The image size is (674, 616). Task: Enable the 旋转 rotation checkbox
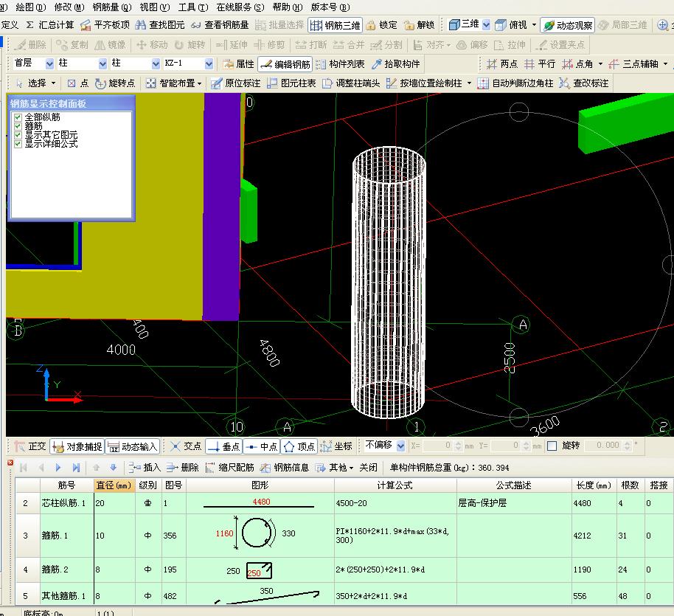coord(552,446)
